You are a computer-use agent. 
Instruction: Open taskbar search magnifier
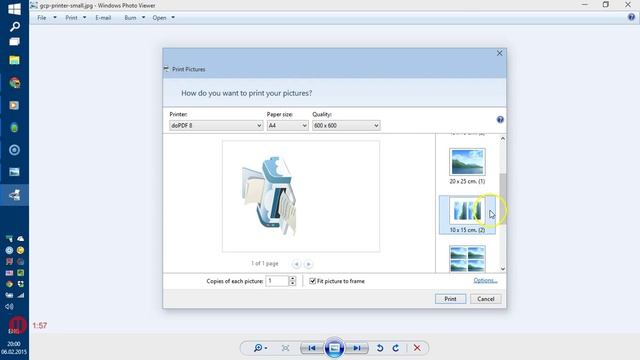tap(14, 27)
